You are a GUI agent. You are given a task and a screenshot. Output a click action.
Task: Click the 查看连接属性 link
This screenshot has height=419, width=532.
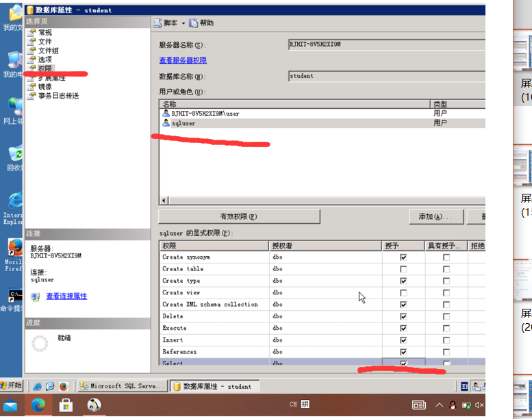[x=66, y=296]
